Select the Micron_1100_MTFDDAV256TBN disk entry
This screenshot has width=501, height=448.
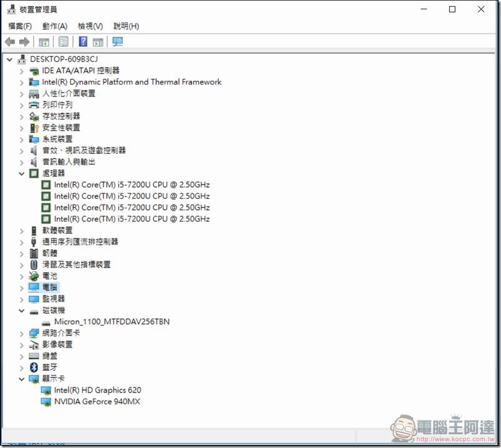[x=112, y=322]
